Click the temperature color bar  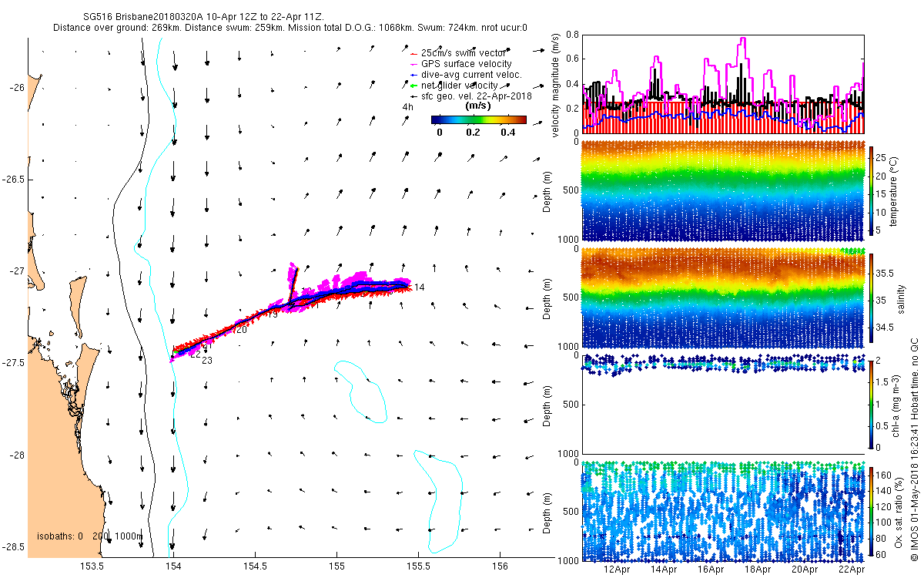(x=872, y=190)
